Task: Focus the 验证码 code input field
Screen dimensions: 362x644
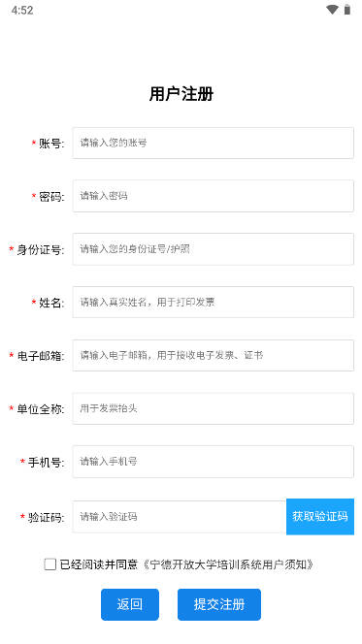Action: point(180,517)
